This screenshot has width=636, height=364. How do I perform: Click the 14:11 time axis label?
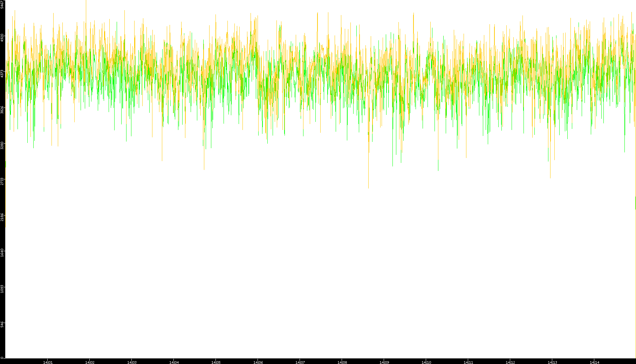click(468, 362)
